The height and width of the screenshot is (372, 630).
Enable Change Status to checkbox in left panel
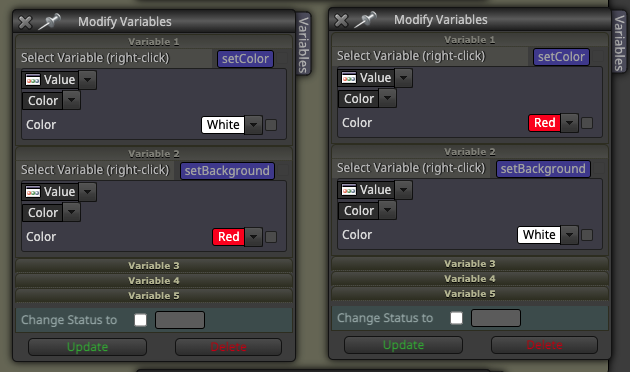(141, 320)
